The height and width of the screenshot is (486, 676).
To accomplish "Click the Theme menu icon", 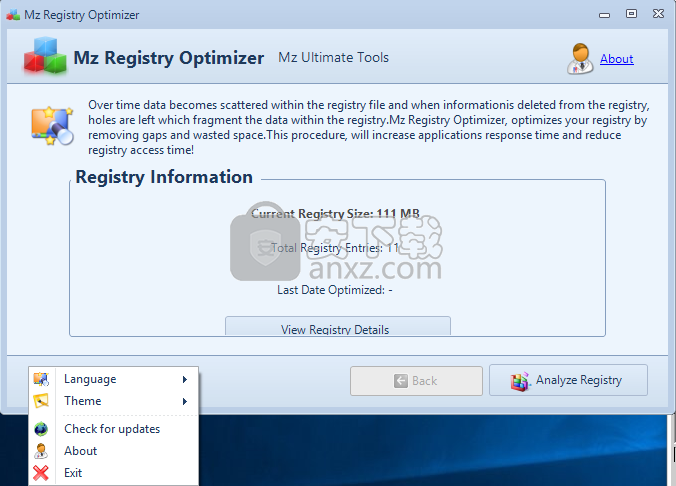I will 41,401.
